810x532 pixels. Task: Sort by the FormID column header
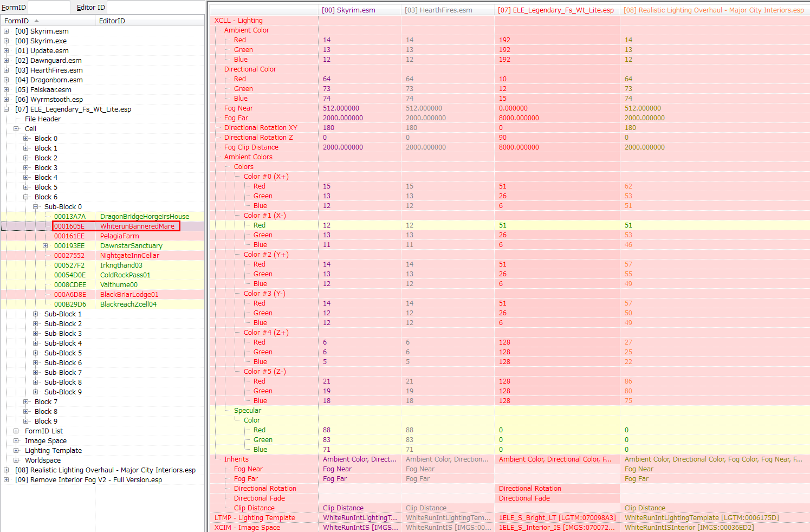(x=48, y=21)
